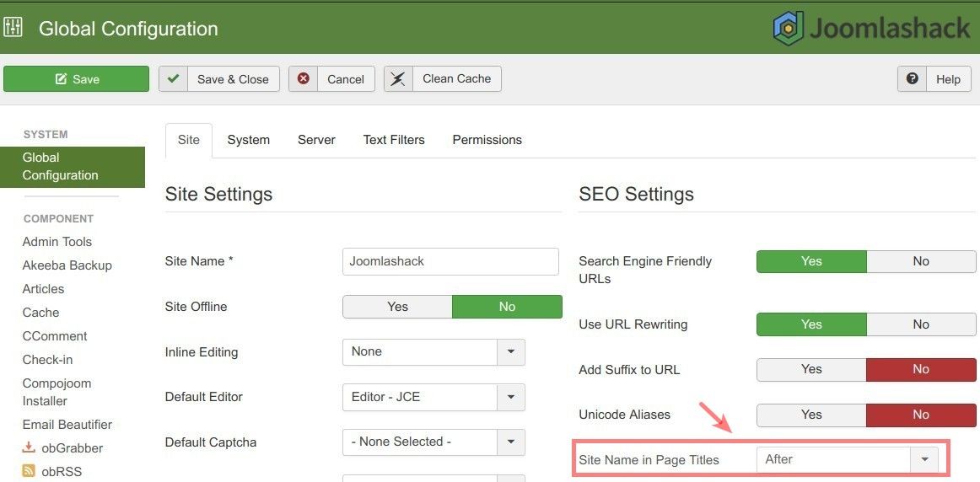
Task: Click the Cancel button label
Action: [x=346, y=79]
